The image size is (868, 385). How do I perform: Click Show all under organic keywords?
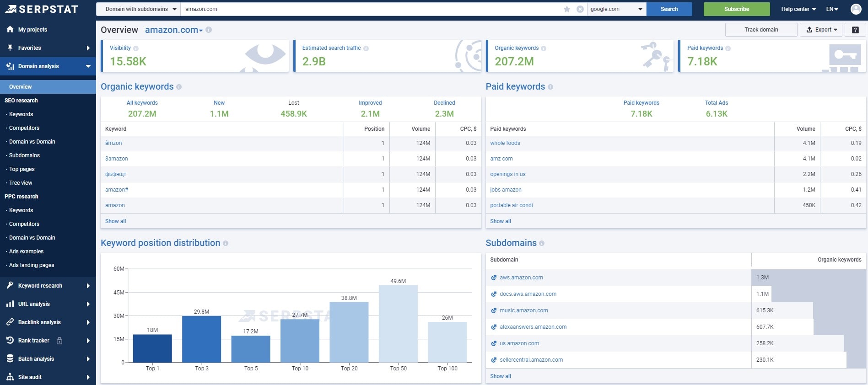coord(115,221)
